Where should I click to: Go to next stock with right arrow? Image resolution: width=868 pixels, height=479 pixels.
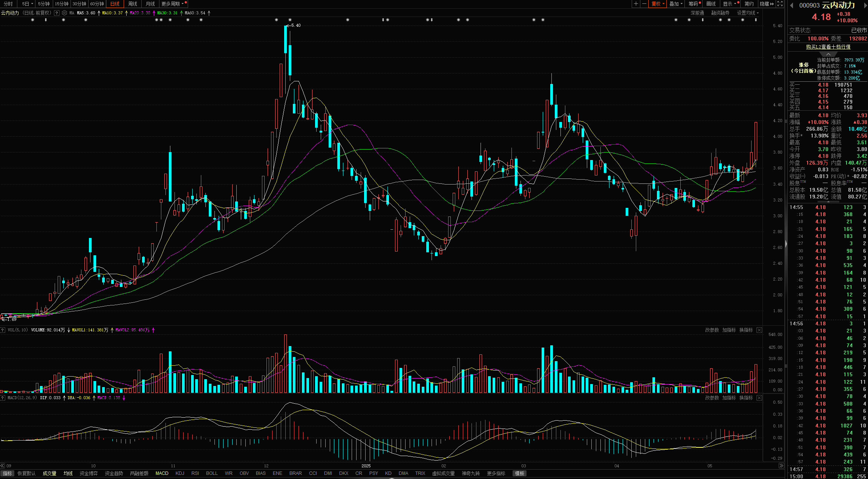click(x=865, y=5)
